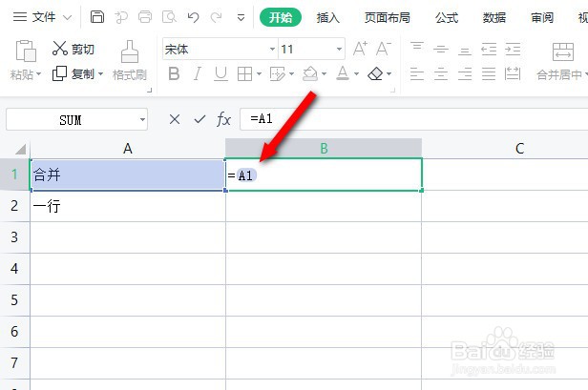Click the clipboard group dialog launcher
Viewport: 588px width, 390px height.
click(149, 90)
